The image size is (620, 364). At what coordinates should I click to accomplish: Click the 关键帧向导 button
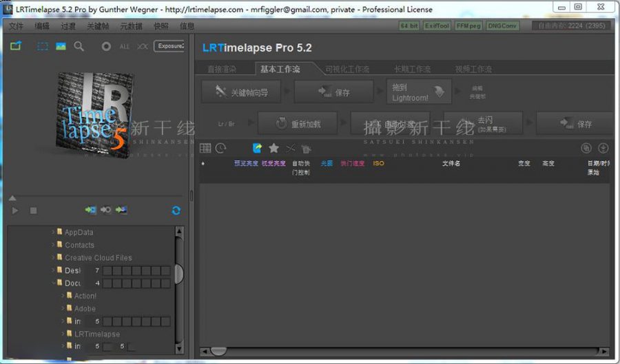(x=241, y=92)
